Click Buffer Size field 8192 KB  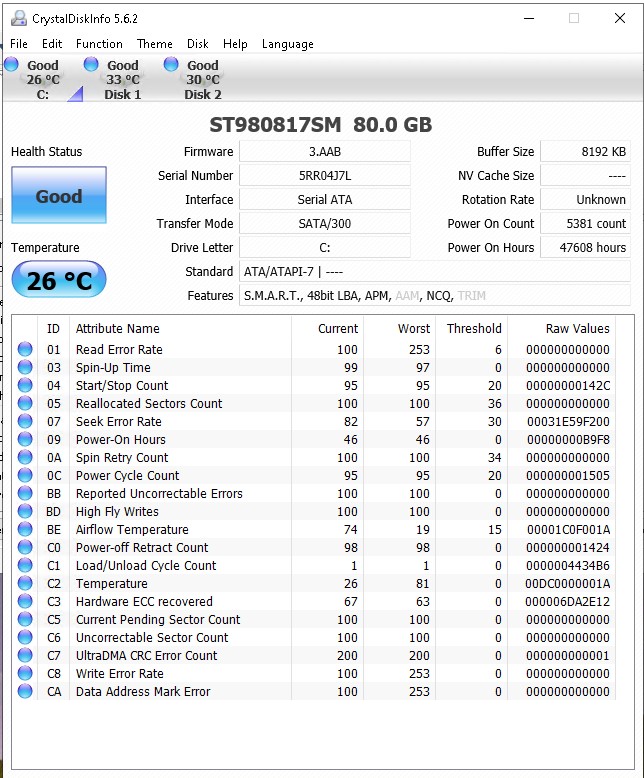pyautogui.click(x=585, y=151)
